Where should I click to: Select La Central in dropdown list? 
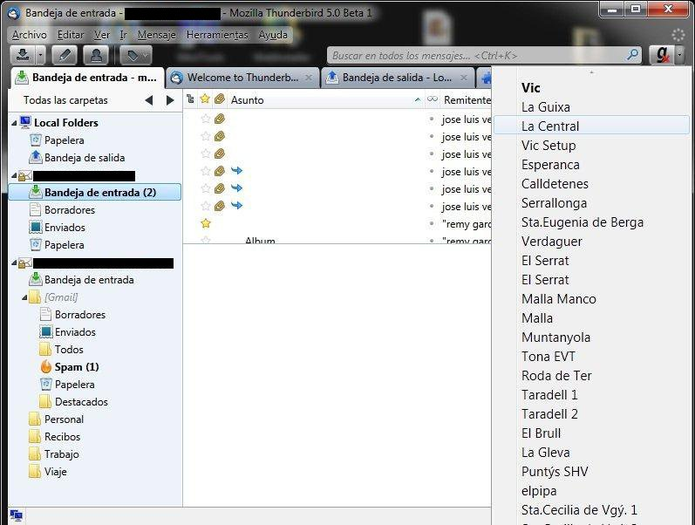[x=591, y=126]
